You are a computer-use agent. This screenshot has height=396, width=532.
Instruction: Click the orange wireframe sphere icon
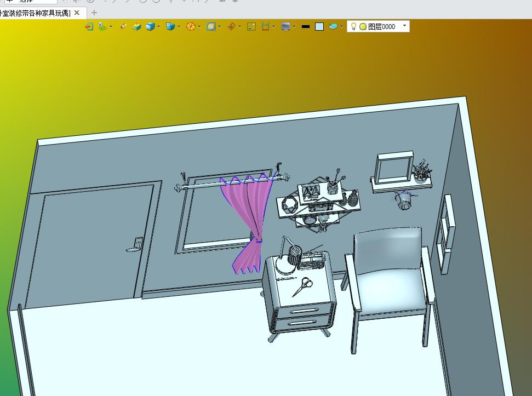tap(191, 26)
